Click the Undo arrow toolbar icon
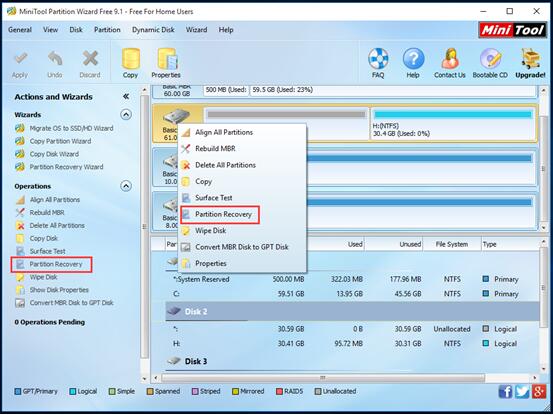The image size is (553, 415). (x=55, y=64)
